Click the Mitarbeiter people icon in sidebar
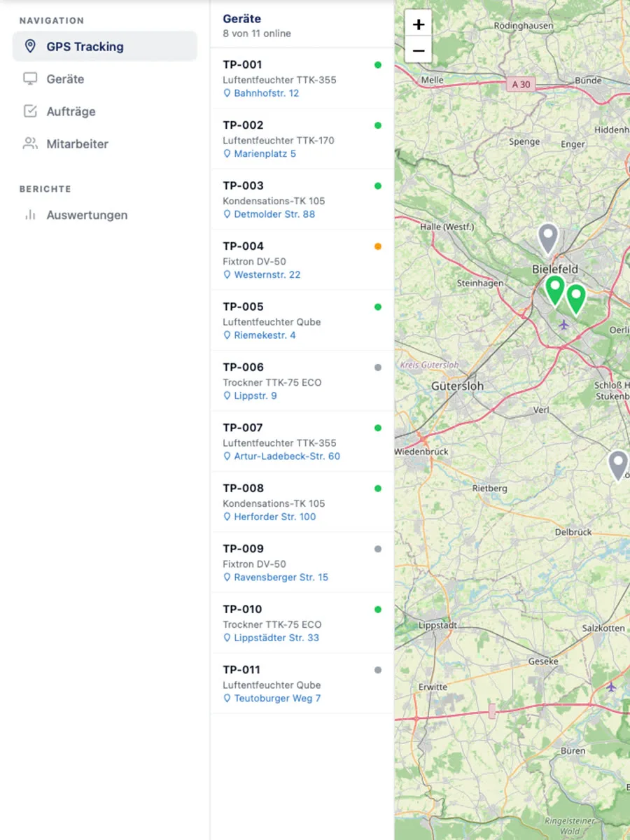The height and width of the screenshot is (840, 630). point(30,143)
